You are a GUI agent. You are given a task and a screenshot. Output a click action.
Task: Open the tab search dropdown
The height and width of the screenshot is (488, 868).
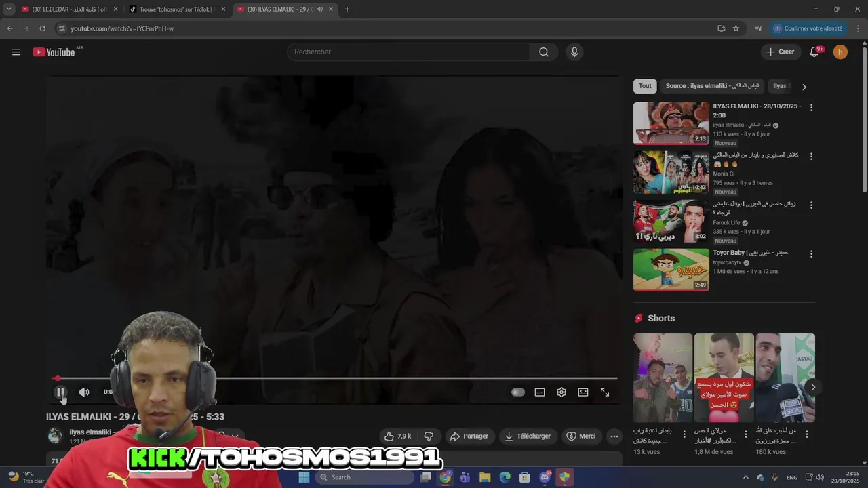coord(9,9)
